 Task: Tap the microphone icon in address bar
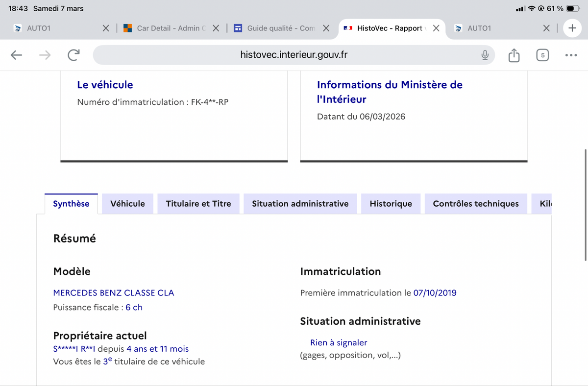[485, 55]
